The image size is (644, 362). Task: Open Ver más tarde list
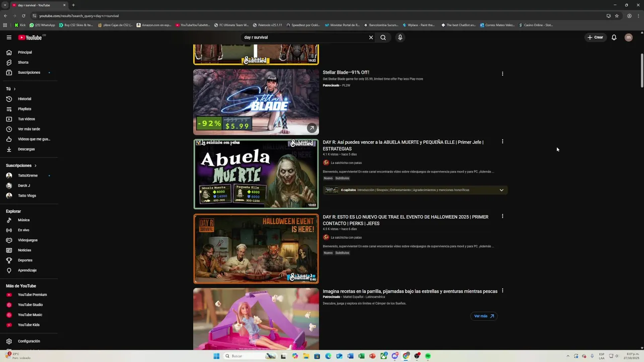(29, 129)
